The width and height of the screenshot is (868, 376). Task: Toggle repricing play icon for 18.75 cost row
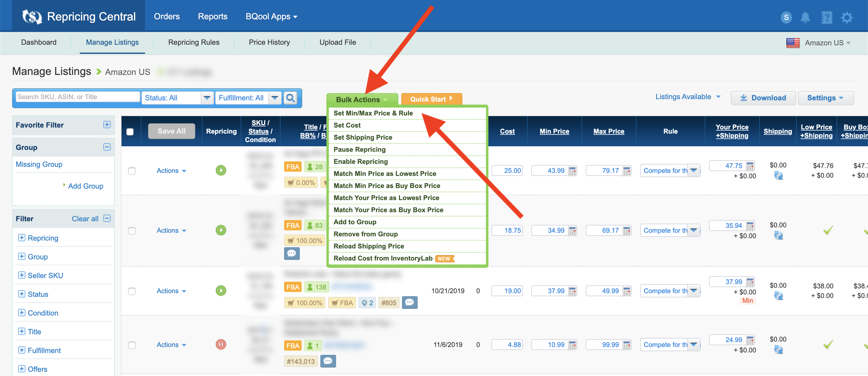tap(221, 230)
